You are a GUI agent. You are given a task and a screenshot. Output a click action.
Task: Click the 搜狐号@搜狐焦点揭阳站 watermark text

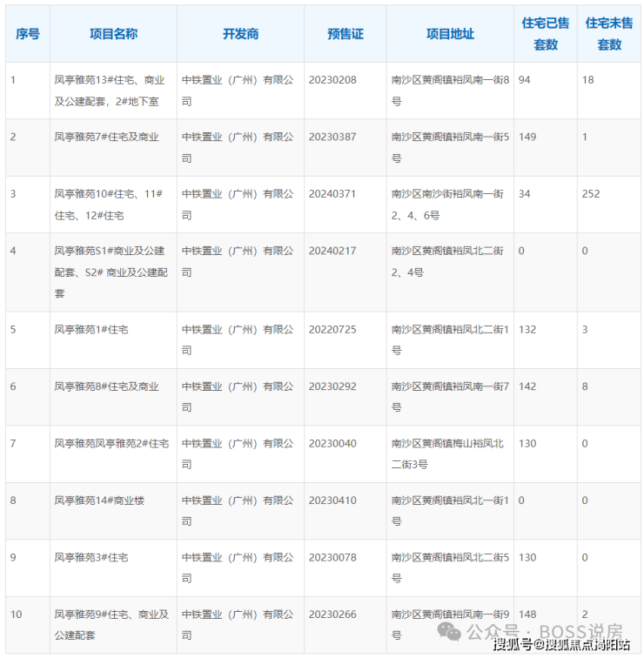click(561, 645)
